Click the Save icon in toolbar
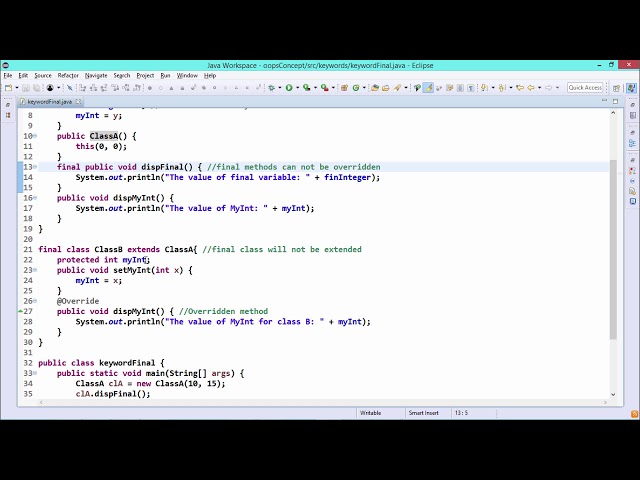This screenshot has width=640, height=480. coord(26,88)
